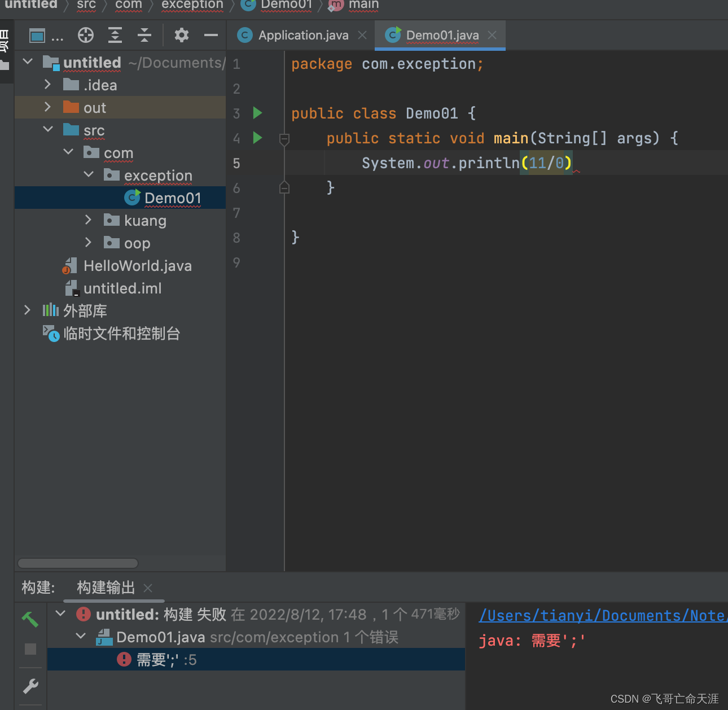Click the build hammer icon
The height and width of the screenshot is (710, 728).
point(30,619)
